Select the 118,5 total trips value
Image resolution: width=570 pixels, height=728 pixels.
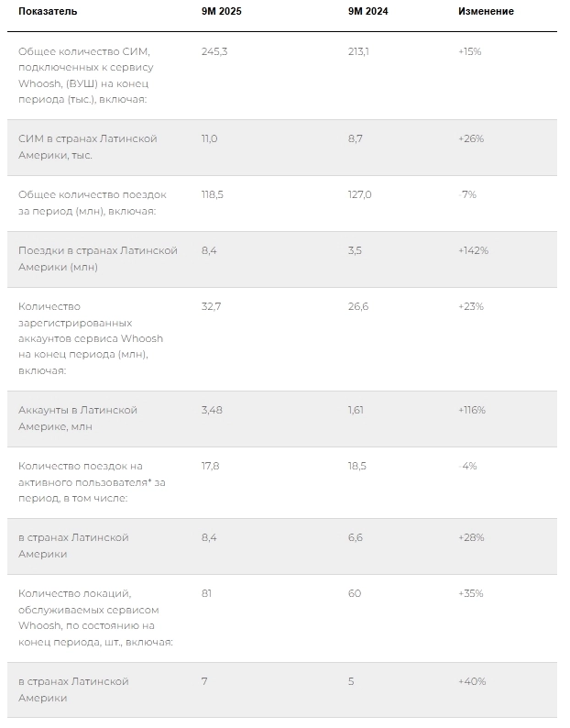(x=213, y=194)
